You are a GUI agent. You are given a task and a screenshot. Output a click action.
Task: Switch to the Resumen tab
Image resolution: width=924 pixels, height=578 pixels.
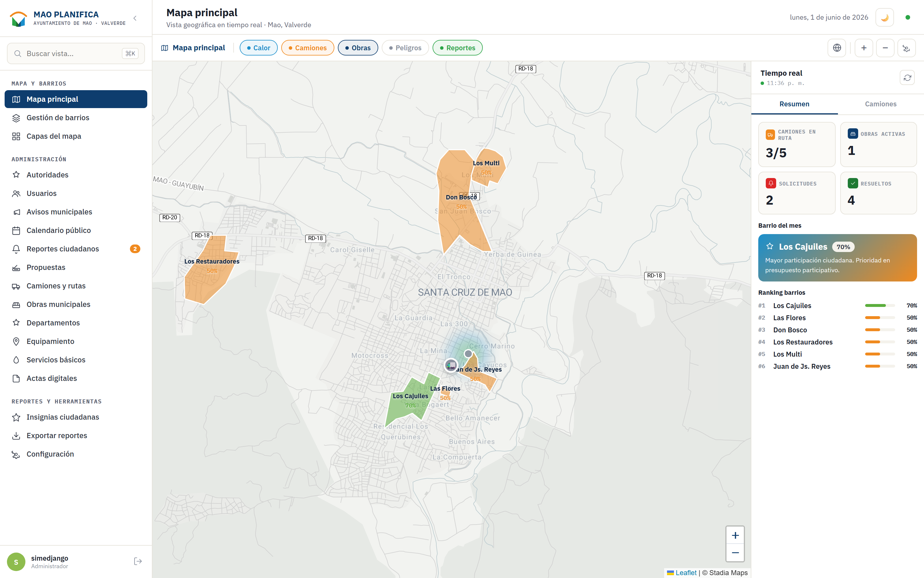(x=794, y=104)
